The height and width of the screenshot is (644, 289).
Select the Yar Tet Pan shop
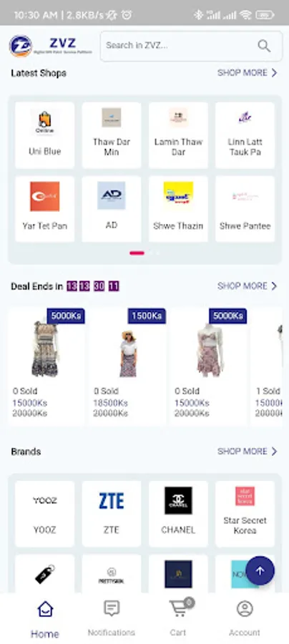pyautogui.click(x=45, y=209)
